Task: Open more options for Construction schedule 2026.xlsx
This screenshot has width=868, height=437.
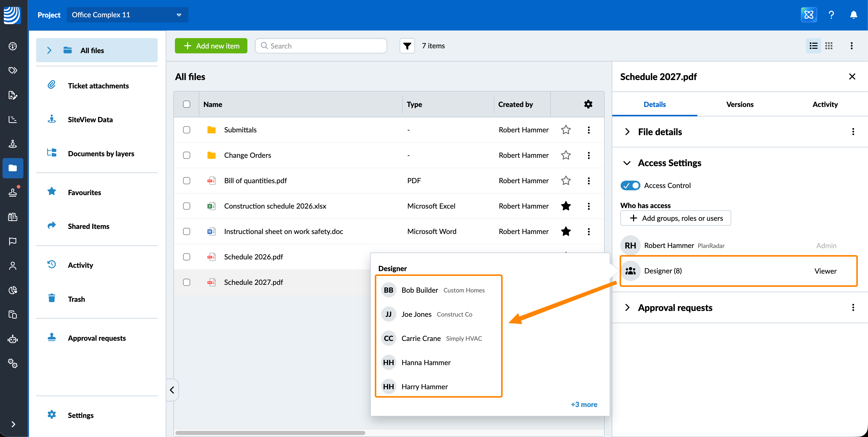Action: click(x=589, y=206)
